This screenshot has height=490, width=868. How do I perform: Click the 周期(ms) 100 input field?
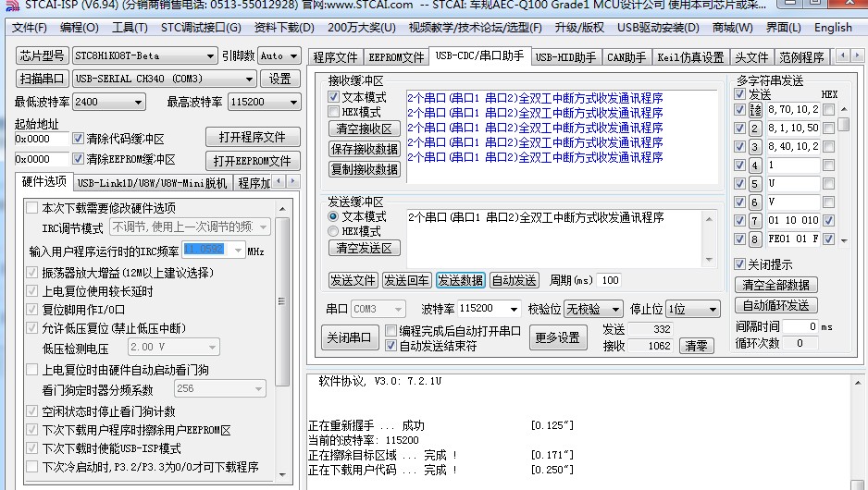pyautogui.click(x=608, y=280)
